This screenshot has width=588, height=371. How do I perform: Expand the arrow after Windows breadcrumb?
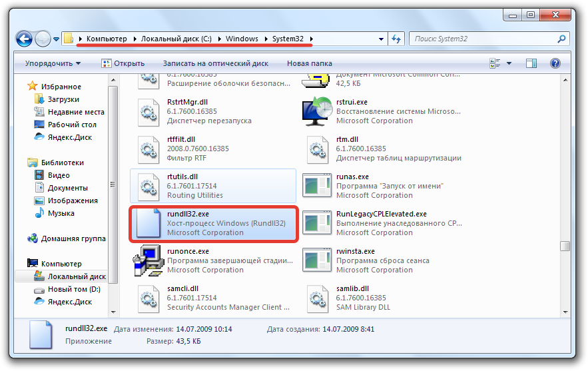click(266, 39)
